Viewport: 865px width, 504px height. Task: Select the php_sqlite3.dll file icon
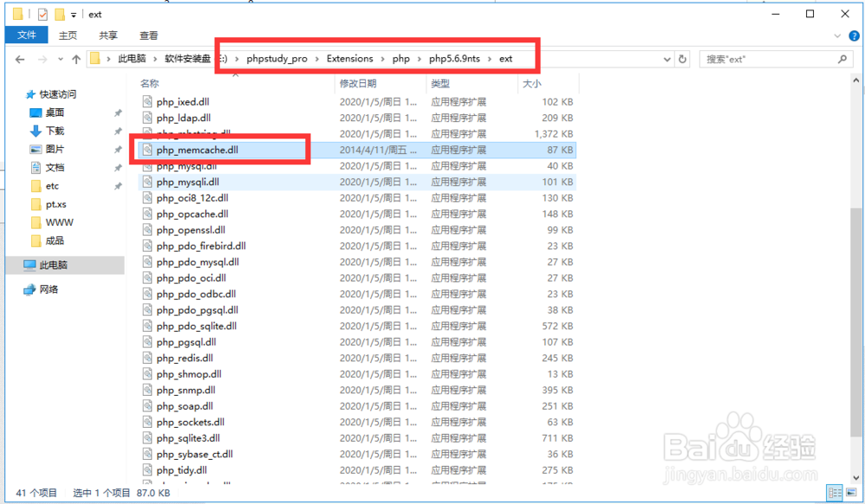point(147,437)
